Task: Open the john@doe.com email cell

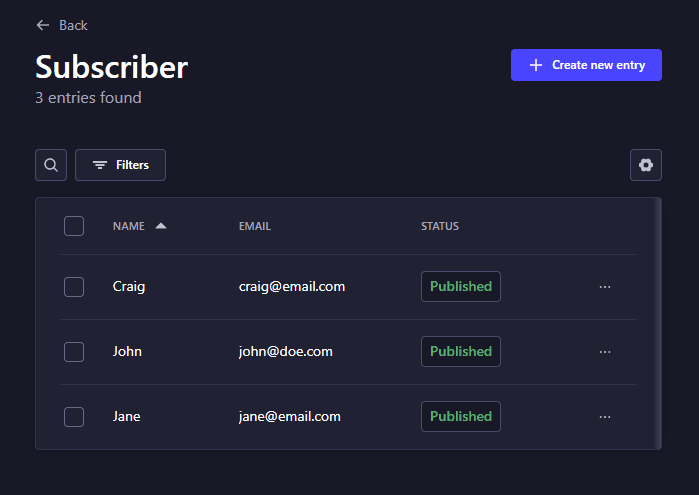Action: pyautogui.click(x=286, y=352)
